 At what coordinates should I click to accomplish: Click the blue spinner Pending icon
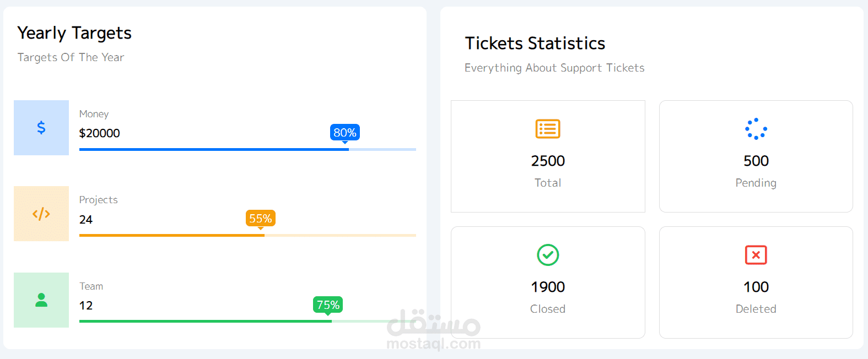[756, 129]
